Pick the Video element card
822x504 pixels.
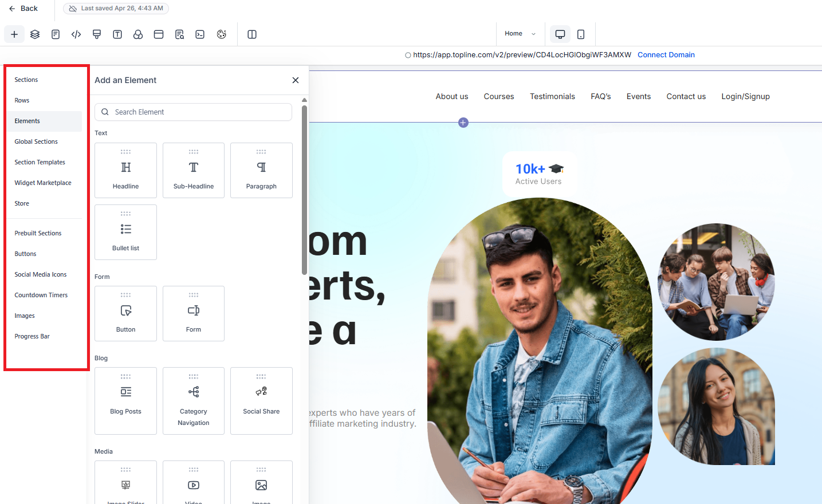pyautogui.click(x=194, y=482)
